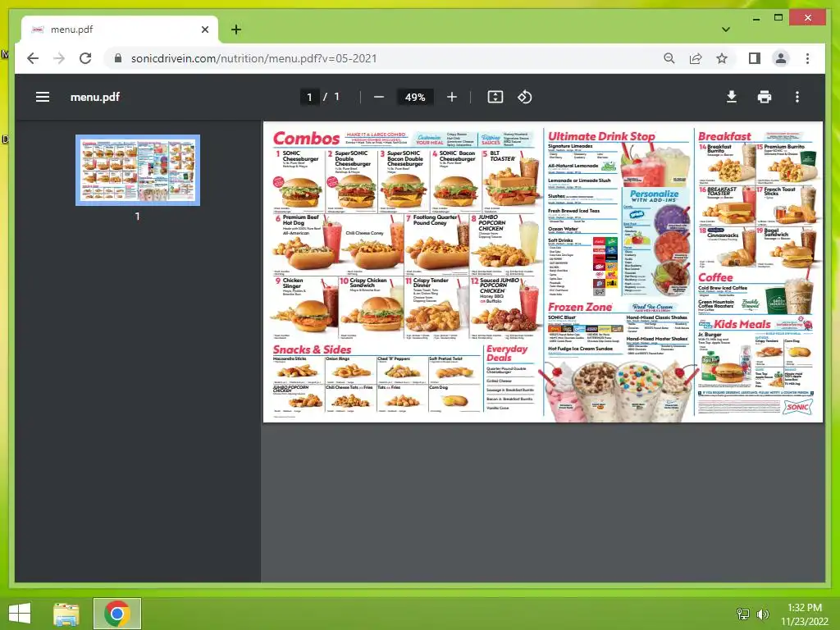This screenshot has width=840, height=630.
Task: Click the 49% zoom level field
Action: 414,97
